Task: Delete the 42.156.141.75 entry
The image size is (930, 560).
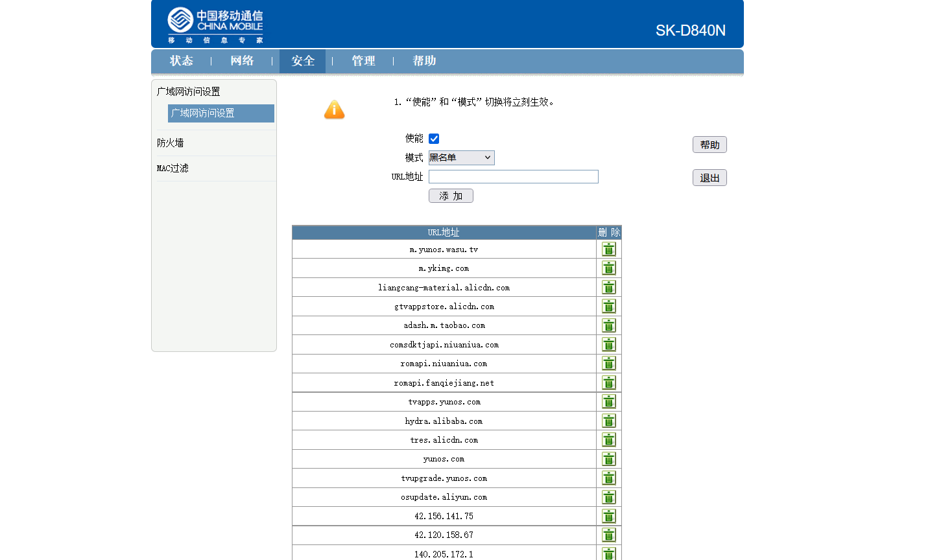Action: (609, 517)
